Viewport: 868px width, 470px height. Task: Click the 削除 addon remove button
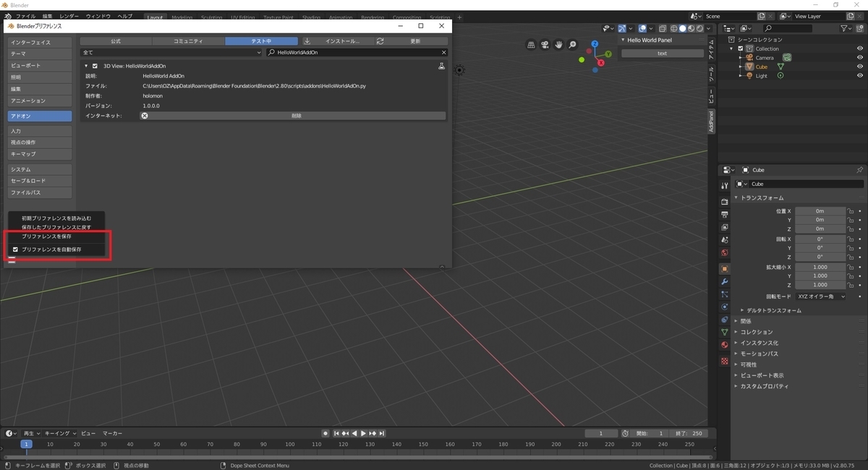click(x=293, y=116)
